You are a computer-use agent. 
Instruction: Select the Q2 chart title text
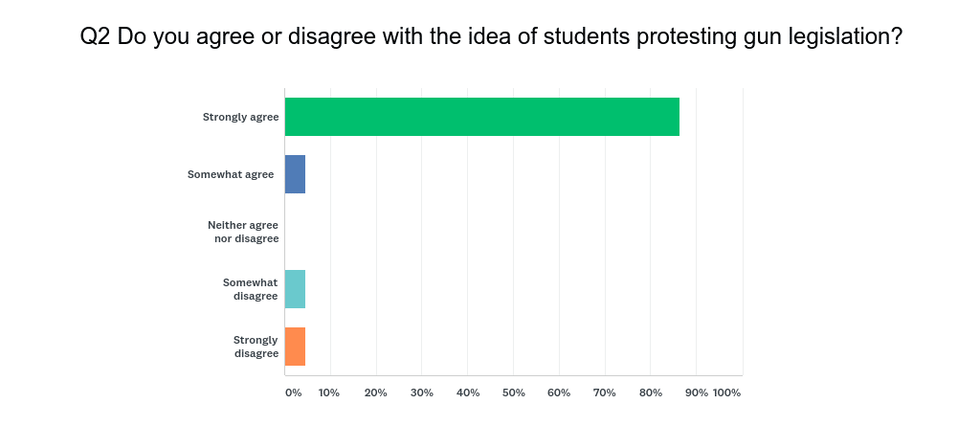(491, 37)
